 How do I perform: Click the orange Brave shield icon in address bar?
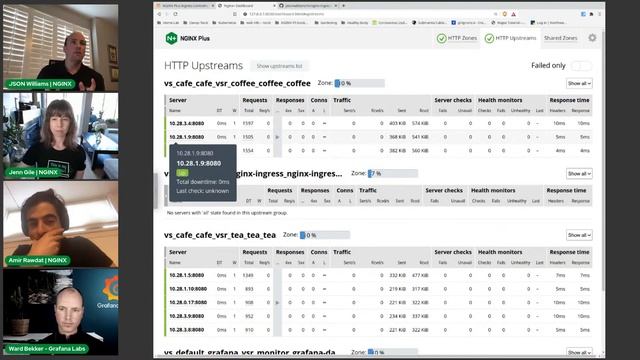coord(505,14)
